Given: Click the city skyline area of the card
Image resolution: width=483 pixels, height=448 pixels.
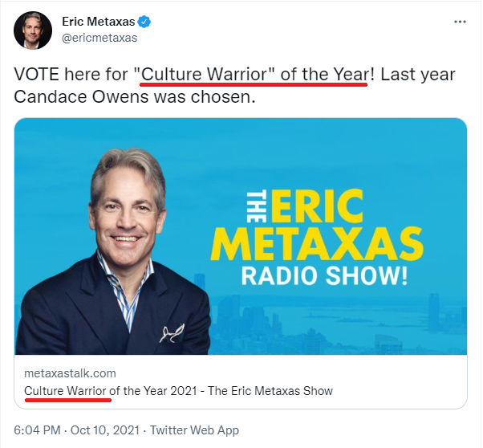Looking at the screenshot, I should click(x=339, y=324).
